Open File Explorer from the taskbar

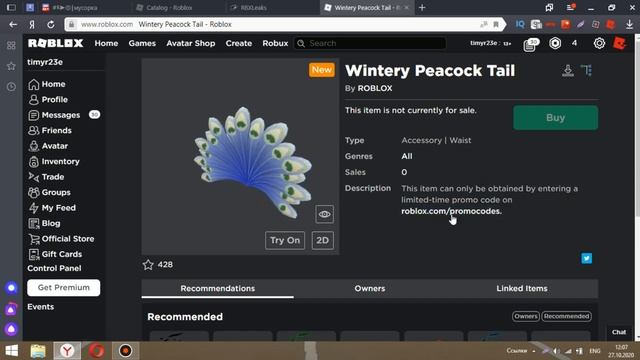pyautogui.click(x=38, y=351)
